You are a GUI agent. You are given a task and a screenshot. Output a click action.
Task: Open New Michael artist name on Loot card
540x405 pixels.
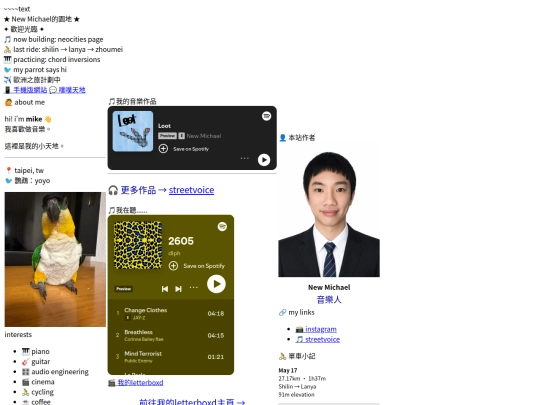tap(204, 136)
